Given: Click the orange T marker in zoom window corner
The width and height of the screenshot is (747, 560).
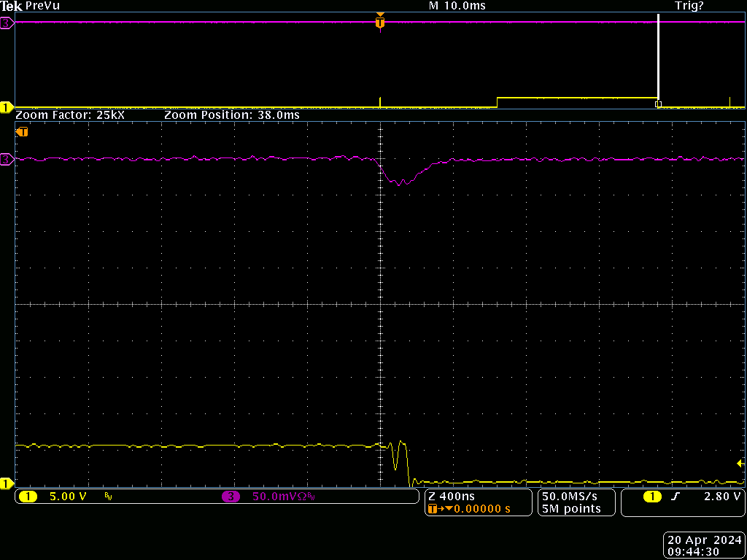Looking at the screenshot, I should pyautogui.click(x=23, y=132).
